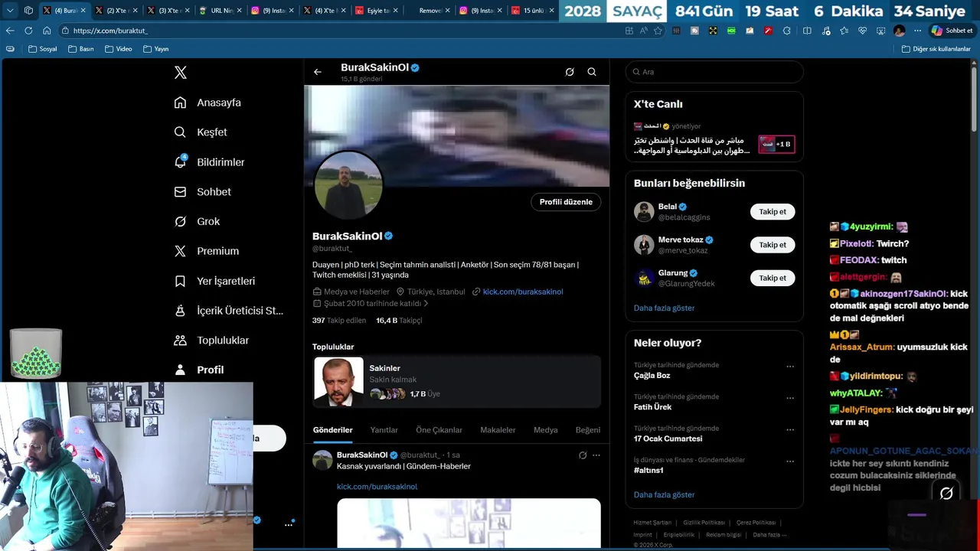Click the address bar URL
This screenshot has width=980, height=551.
point(110,31)
